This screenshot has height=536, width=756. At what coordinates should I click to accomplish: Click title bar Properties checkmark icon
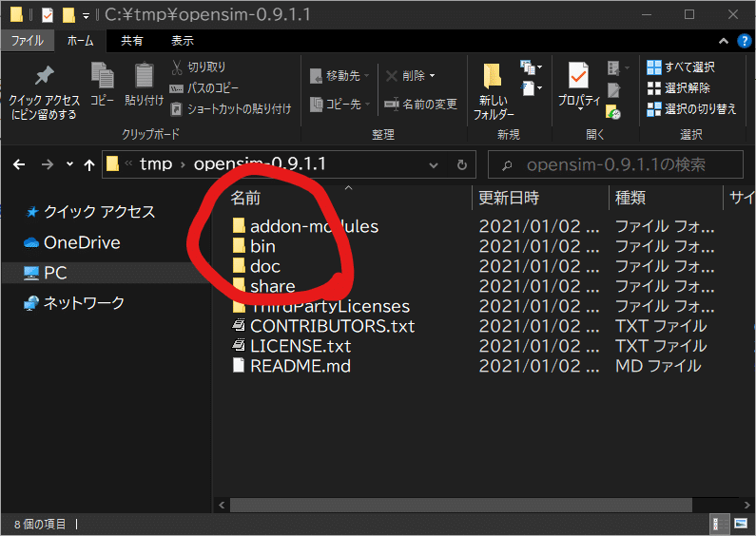[48, 15]
